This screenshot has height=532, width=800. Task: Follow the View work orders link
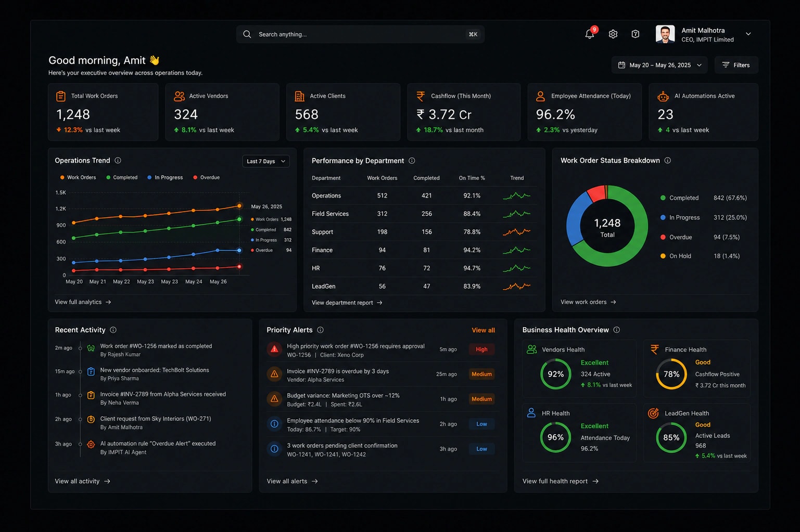(x=588, y=302)
